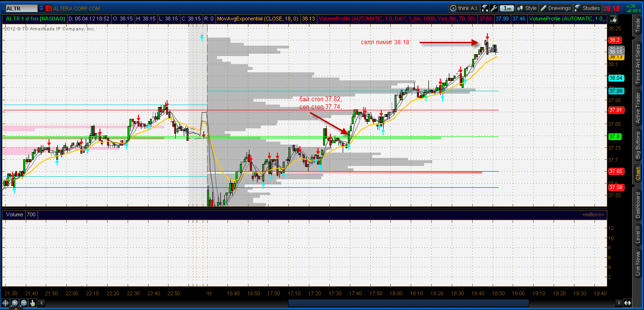Click the zoom in magnifier icon
Image resolution: width=644 pixels, height=310 pixels.
coord(15,303)
